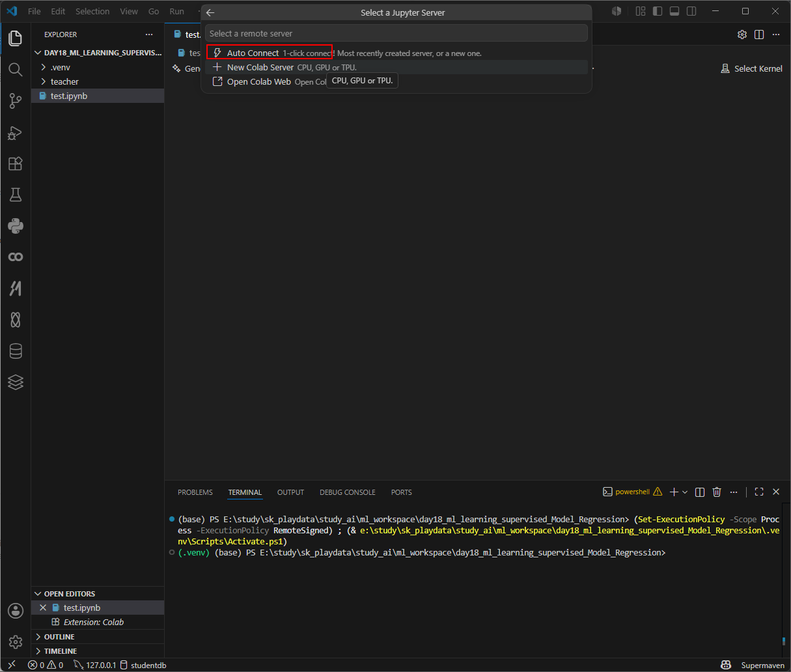Open the new terminal profile dropdown arrow

(685, 492)
